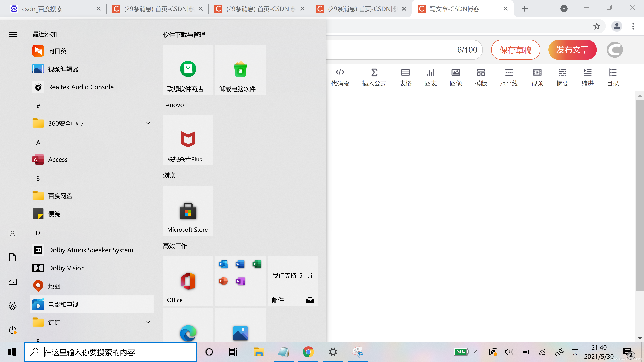Open Dolby Vision app

coord(92,268)
